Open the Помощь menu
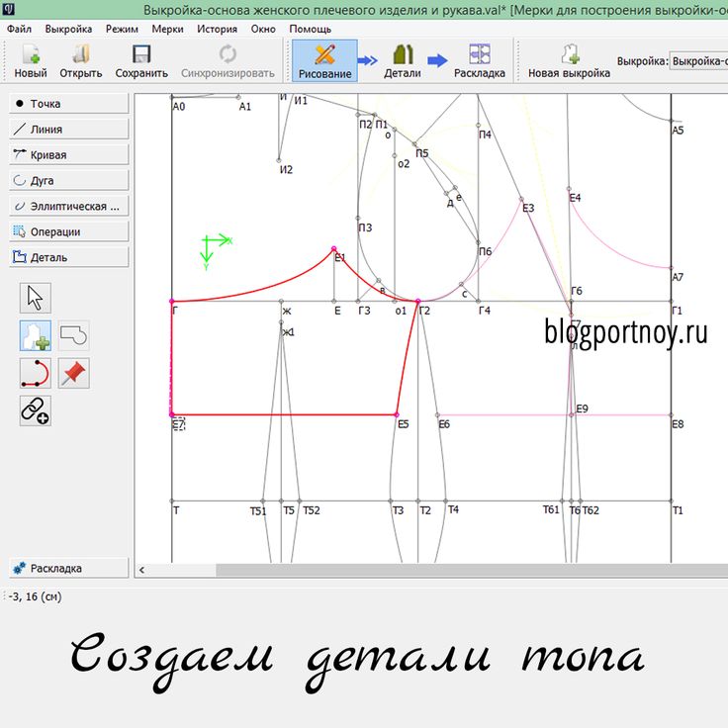Image resolution: width=728 pixels, height=728 pixels. coord(311,29)
